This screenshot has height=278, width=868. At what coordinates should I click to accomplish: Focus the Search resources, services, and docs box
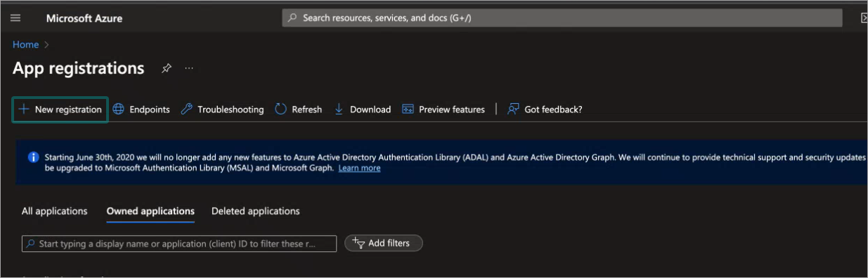(562, 18)
